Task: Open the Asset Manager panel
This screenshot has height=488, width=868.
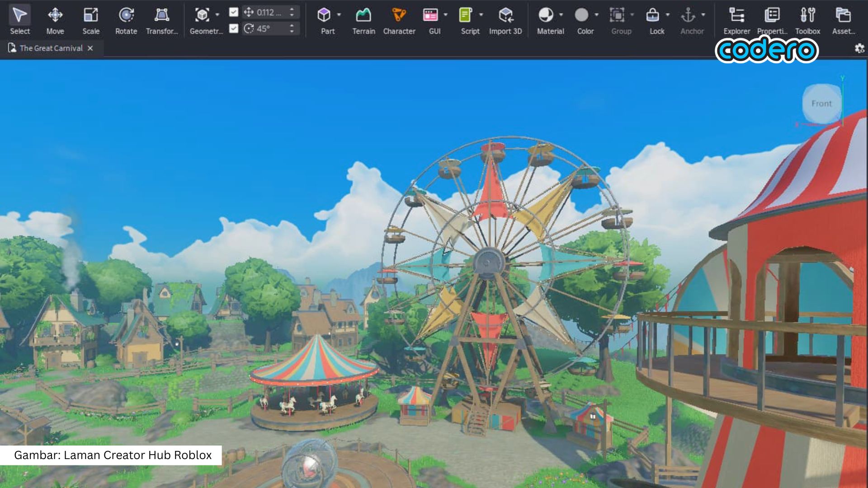Action: coord(843,20)
